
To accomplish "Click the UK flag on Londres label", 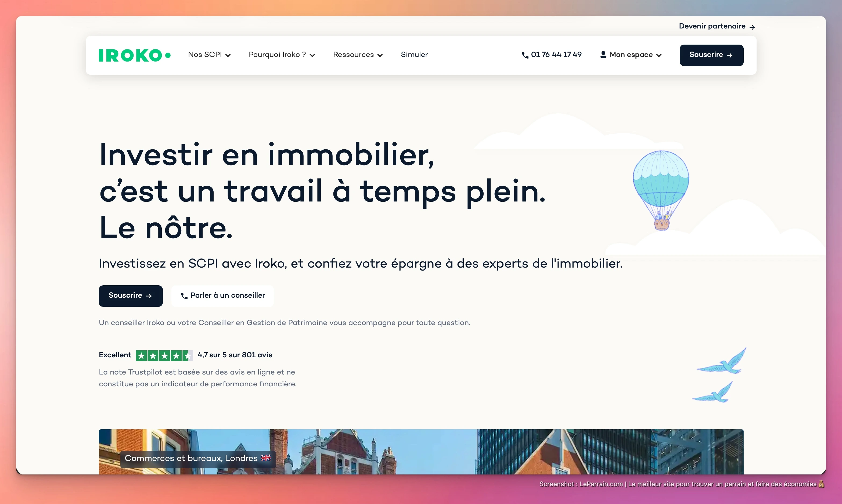I will pyautogui.click(x=266, y=458).
